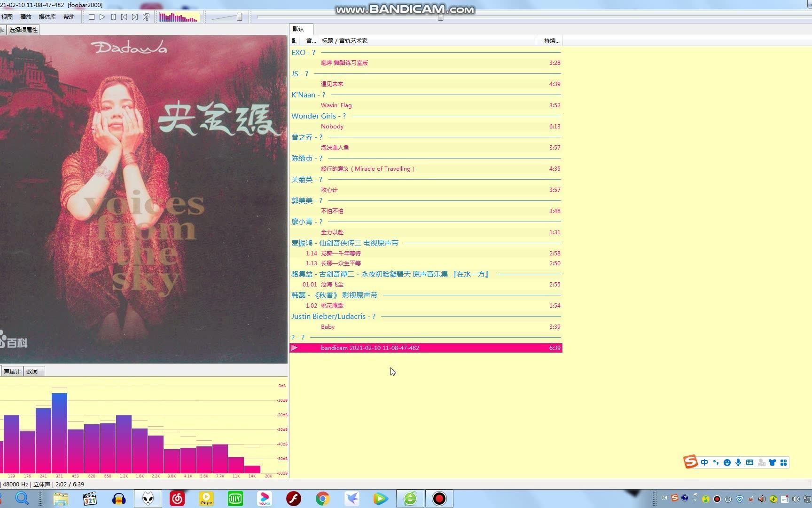Image resolution: width=812 pixels, height=508 pixels.
Task: Select track 泡沫美人鱼
Action: click(x=426, y=147)
